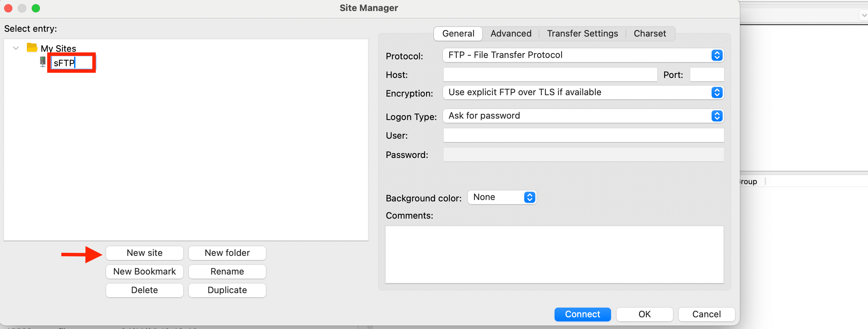Image resolution: width=868 pixels, height=329 pixels.
Task: Open the Charset tab
Action: 650,34
